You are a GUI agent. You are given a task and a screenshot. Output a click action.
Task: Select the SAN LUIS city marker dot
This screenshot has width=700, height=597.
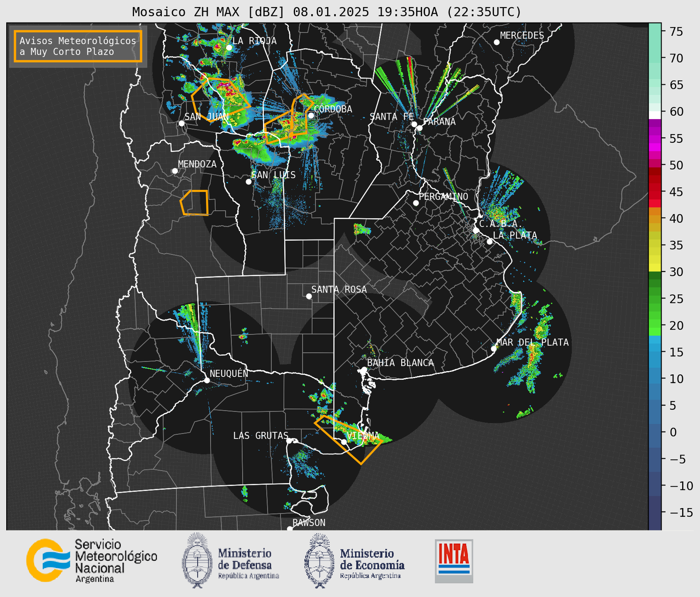(249, 182)
